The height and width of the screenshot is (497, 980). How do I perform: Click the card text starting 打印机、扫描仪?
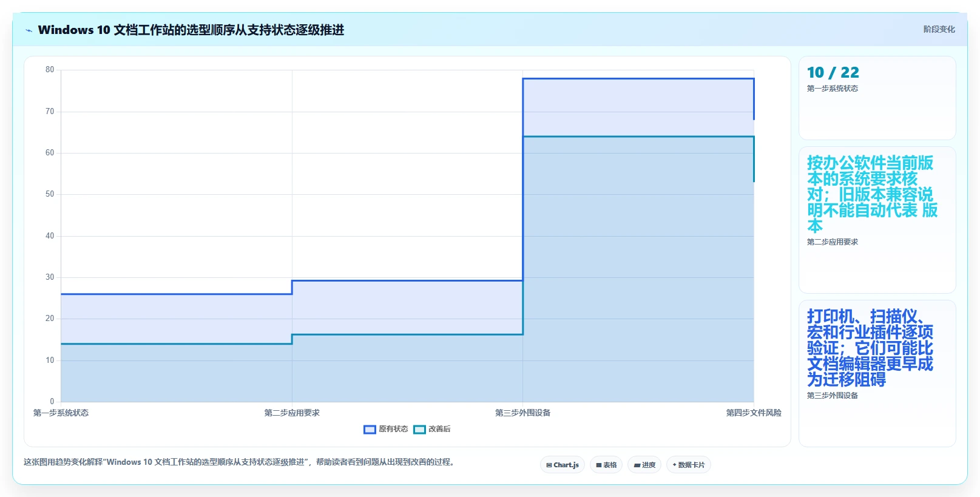[870, 348]
